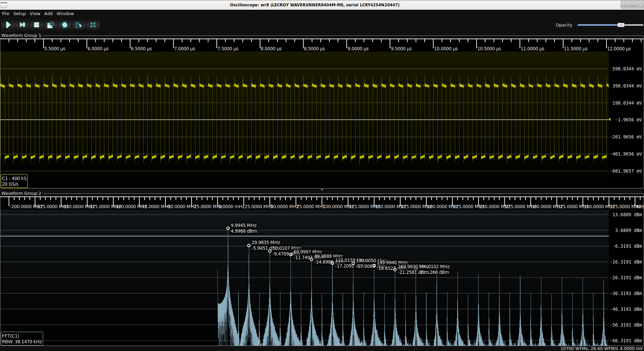
Task: Click the splitter handle between waveform groups
Action: [x=322, y=190]
